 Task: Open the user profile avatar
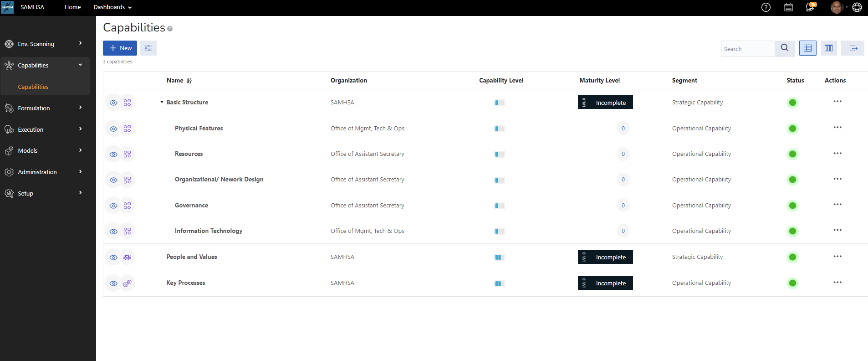coord(837,7)
